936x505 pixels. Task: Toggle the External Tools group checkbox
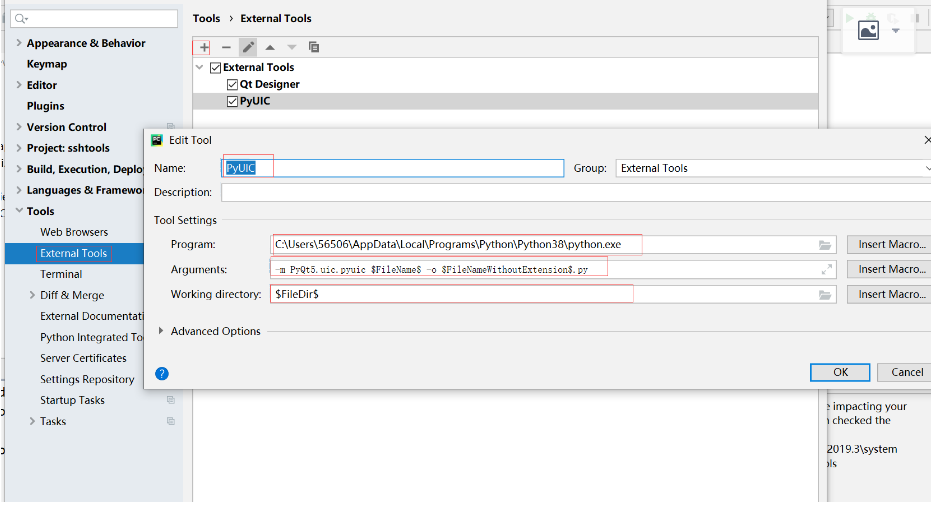(215, 68)
